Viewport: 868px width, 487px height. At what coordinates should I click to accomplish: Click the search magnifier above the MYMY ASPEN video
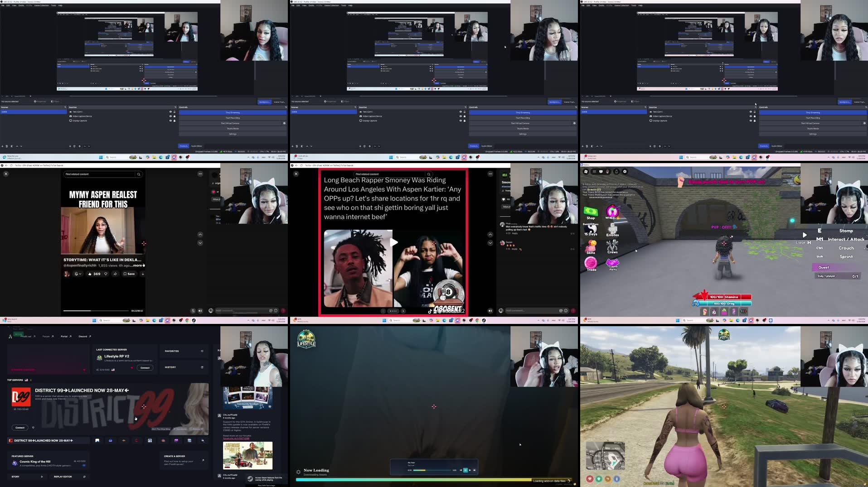(139, 174)
